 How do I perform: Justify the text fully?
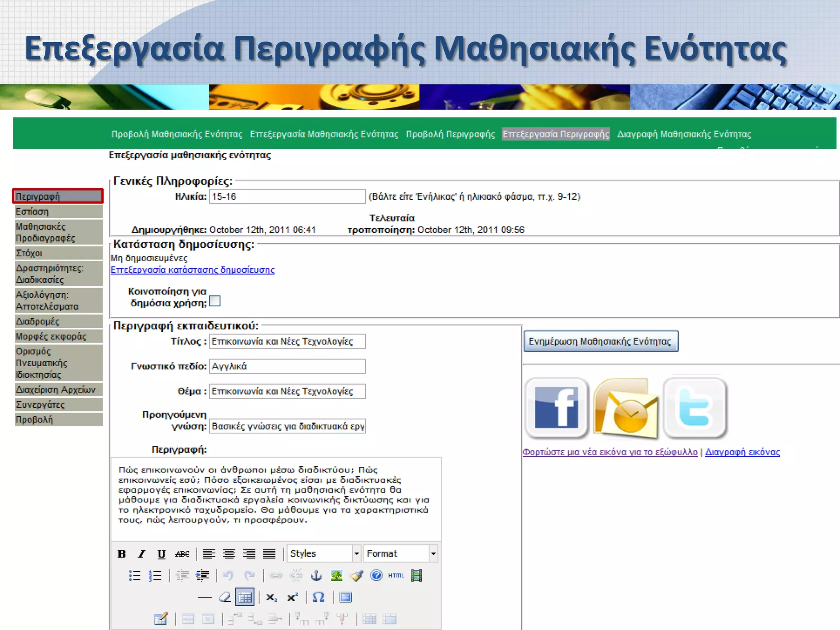(x=269, y=554)
